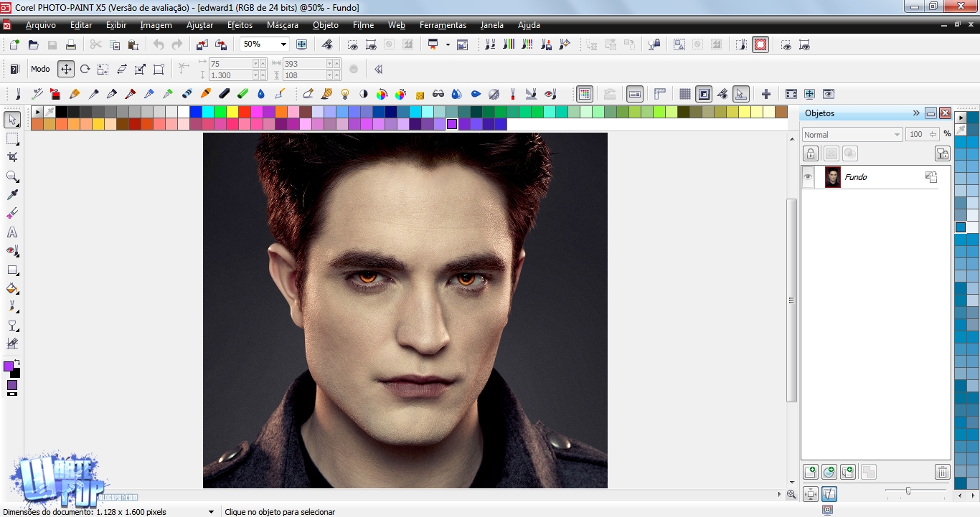The height and width of the screenshot is (517, 980).
Task: Click the Import icon on the standard toolbar
Action: [x=202, y=44]
